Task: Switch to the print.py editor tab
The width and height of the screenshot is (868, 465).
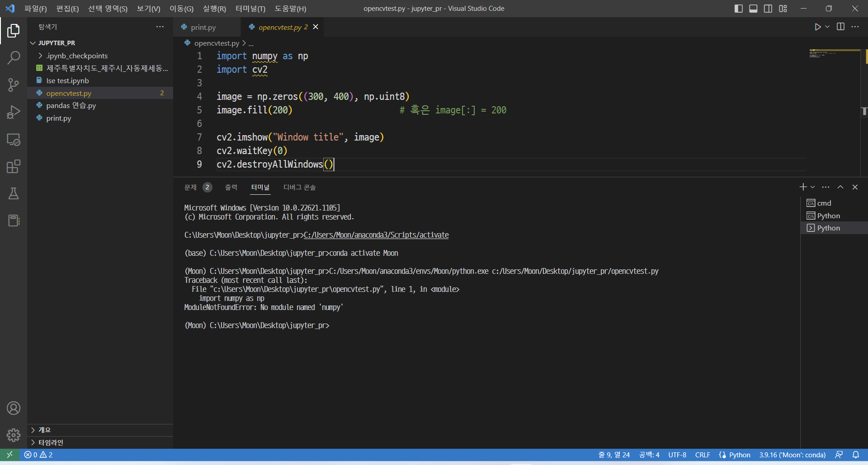Action: point(203,27)
